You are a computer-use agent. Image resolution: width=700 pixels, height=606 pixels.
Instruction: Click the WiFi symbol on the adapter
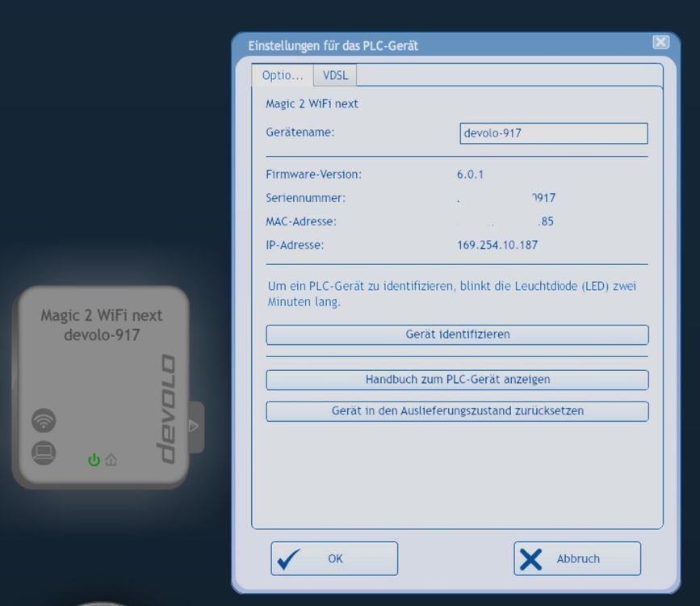click(x=44, y=420)
